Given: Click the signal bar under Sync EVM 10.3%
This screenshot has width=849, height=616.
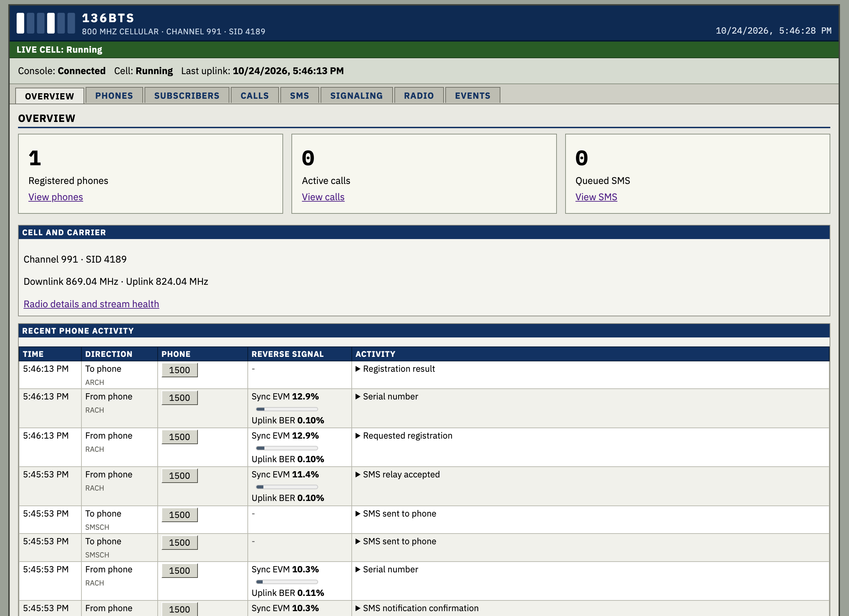Looking at the screenshot, I should 287,582.
